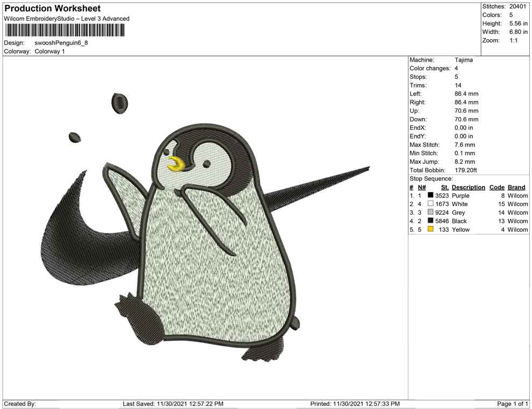Click the Up value '70.6 mm'
532x409 pixels.
(x=466, y=111)
